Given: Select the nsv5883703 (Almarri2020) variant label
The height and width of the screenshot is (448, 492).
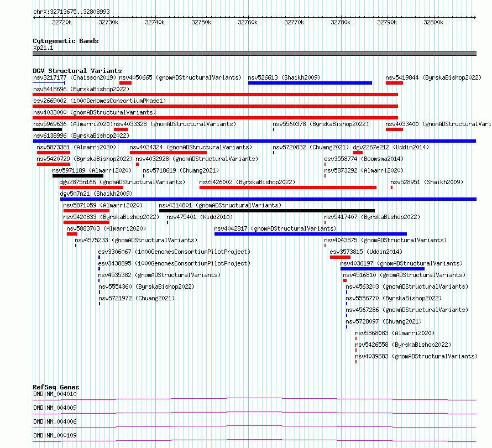Looking at the screenshot, I should (x=106, y=228).
